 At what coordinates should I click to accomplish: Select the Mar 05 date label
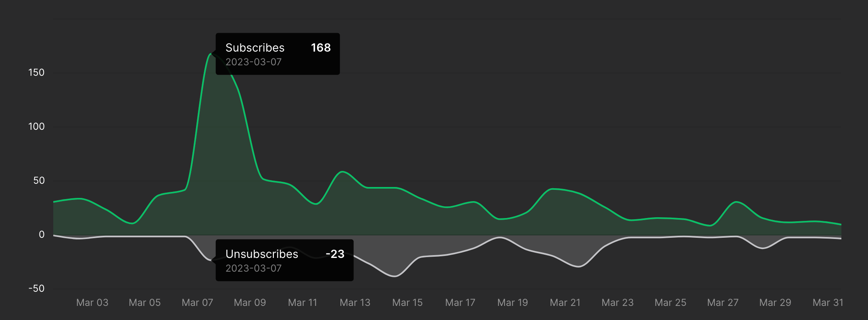[145, 303]
